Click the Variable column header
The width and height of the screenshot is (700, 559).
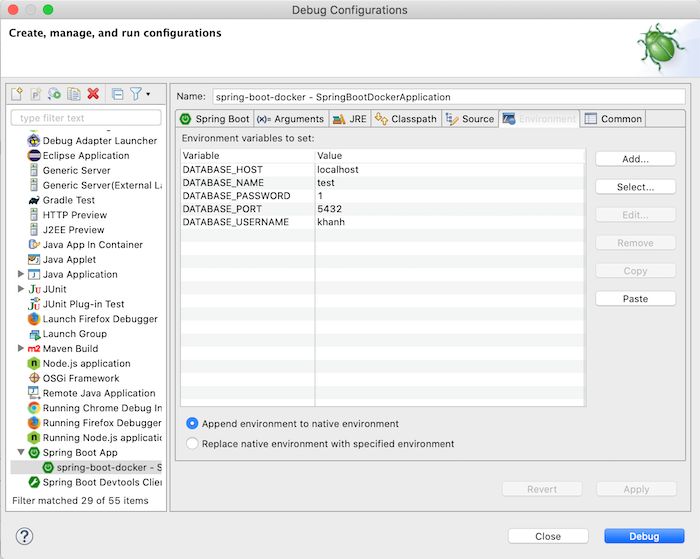tap(248, 156)
